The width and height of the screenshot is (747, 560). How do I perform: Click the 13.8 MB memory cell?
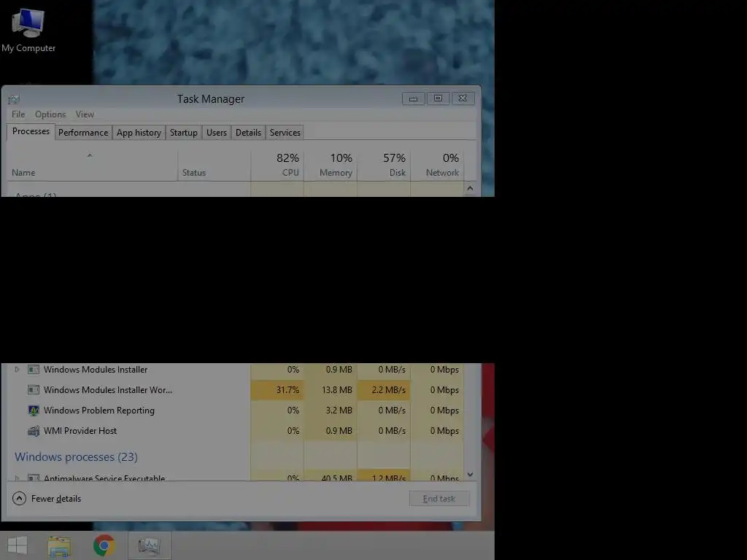pyautogui.click(x=330, y=390)
